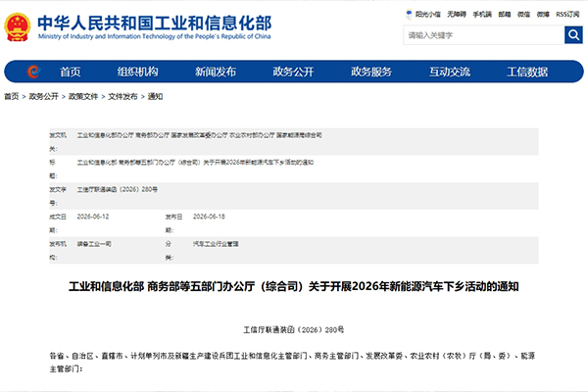Click document number 工信厅联通装函〔2026〕280号 in table
The width and height of the screenshot is (588, 392).
pyautogui.click(x=118, y=189)
